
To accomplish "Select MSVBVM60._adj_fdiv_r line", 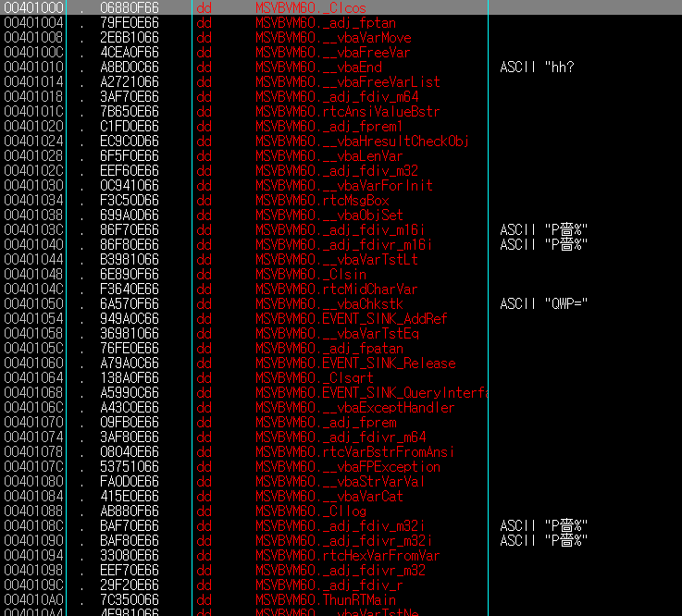I will coord(329,585).
